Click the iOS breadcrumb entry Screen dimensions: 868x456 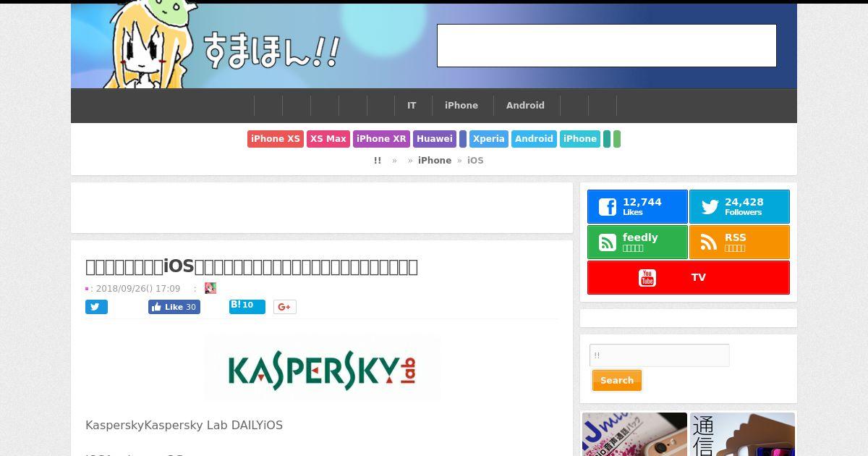point(475,161)
